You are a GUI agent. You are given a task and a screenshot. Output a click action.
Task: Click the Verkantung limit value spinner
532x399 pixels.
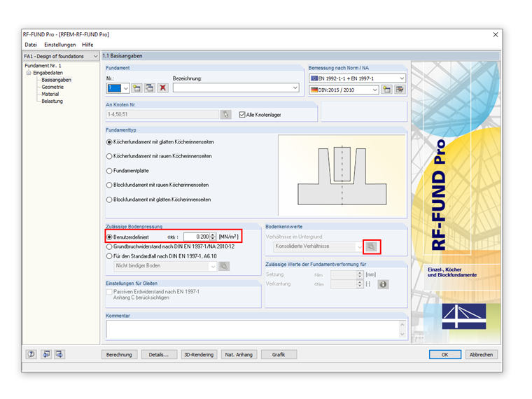point(360,284)
